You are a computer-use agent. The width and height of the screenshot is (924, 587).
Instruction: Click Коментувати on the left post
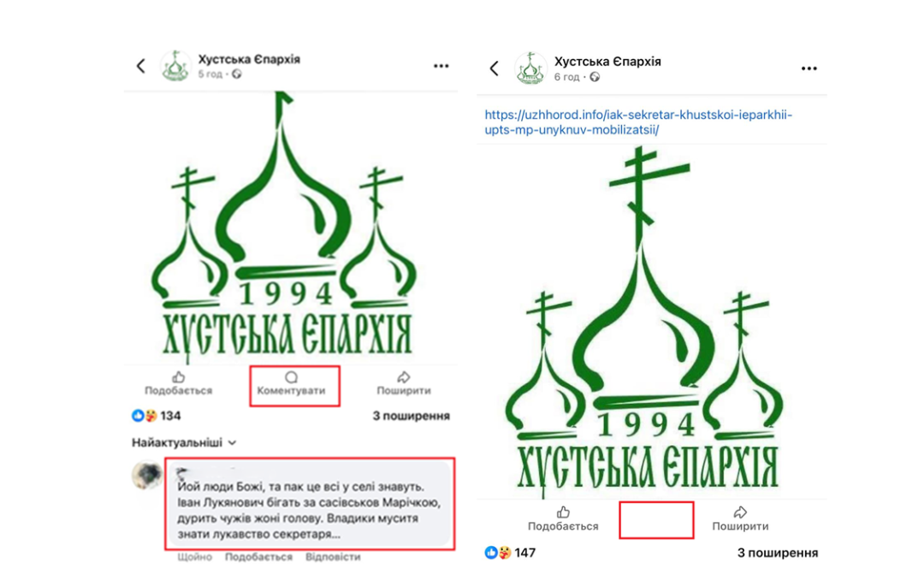[x=291, y=383]
